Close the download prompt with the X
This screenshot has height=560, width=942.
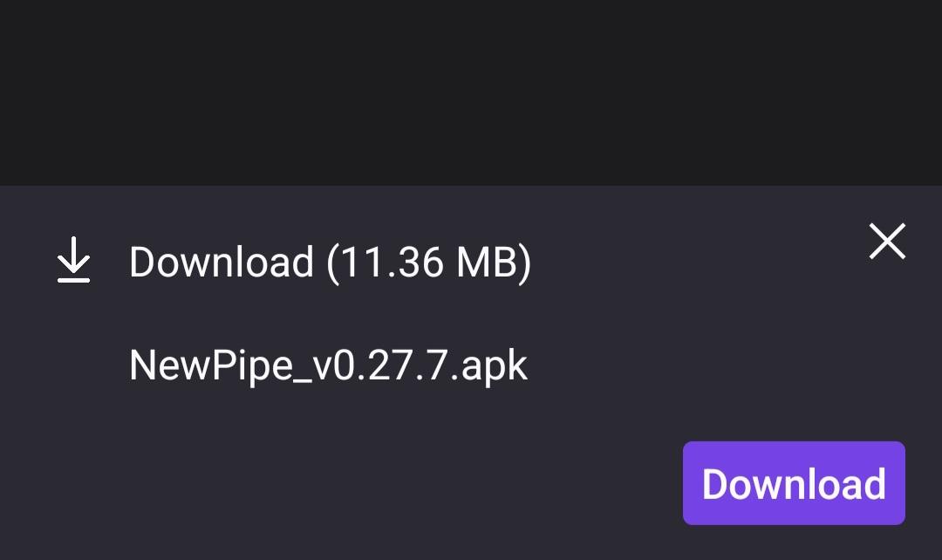887,242
